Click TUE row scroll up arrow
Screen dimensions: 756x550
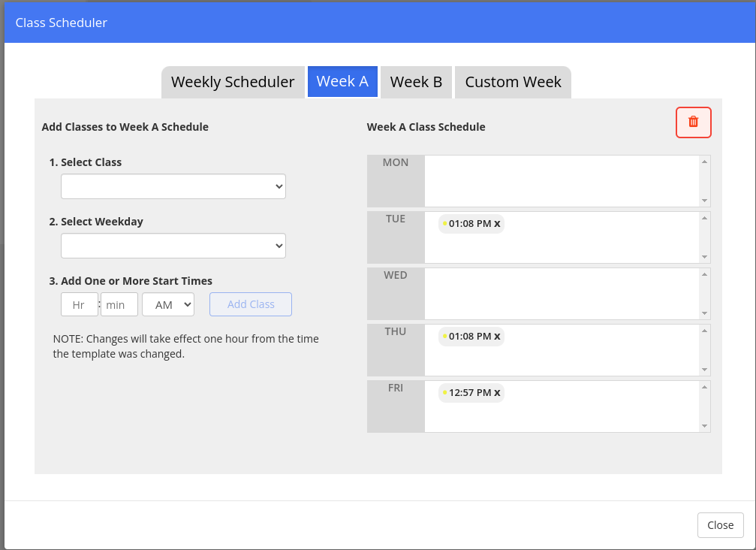704,218
